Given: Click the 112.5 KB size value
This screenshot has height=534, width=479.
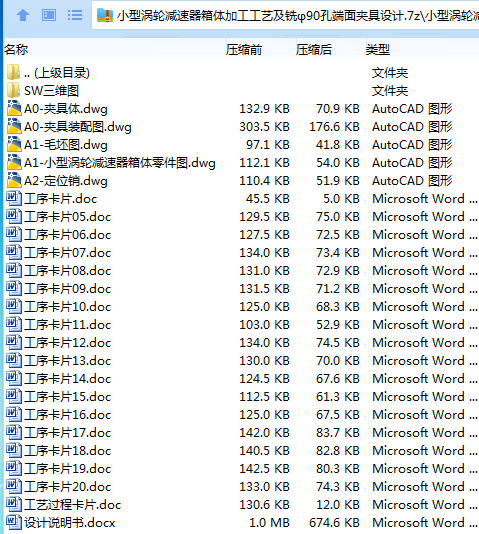Looking at the screenshot, I should (264, 397).
